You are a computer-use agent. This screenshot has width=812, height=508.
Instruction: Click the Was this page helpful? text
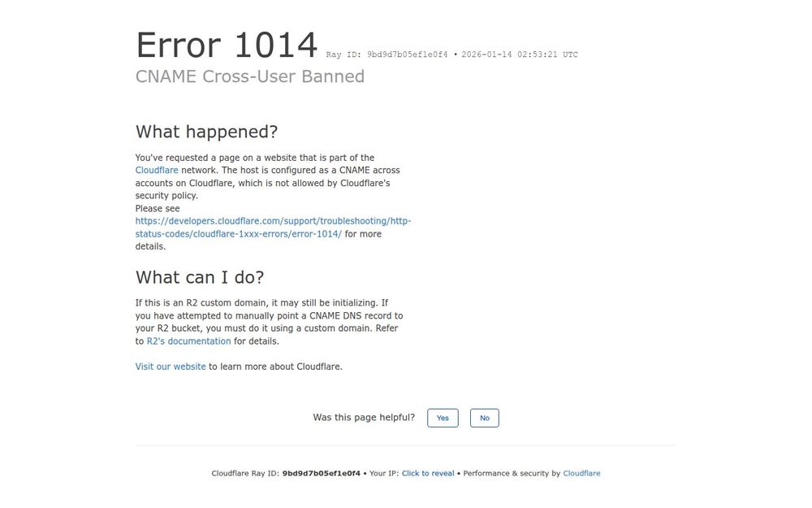(x=364, y=418)
